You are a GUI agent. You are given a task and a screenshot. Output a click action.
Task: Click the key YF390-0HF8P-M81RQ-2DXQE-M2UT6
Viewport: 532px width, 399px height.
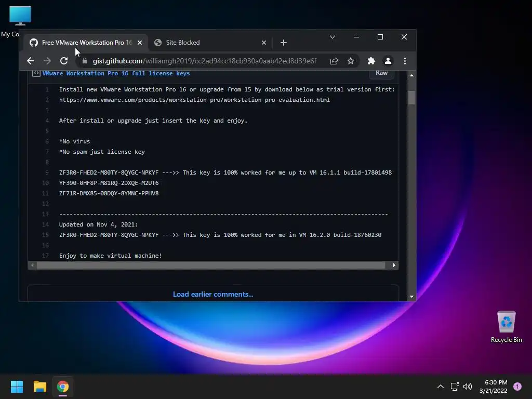(x=109, y=183)
